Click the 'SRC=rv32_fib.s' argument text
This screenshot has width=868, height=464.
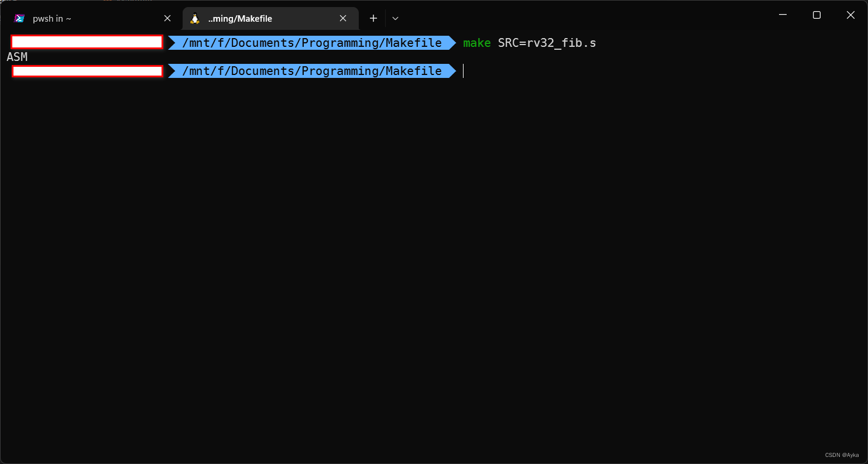(x=547, y=43)
